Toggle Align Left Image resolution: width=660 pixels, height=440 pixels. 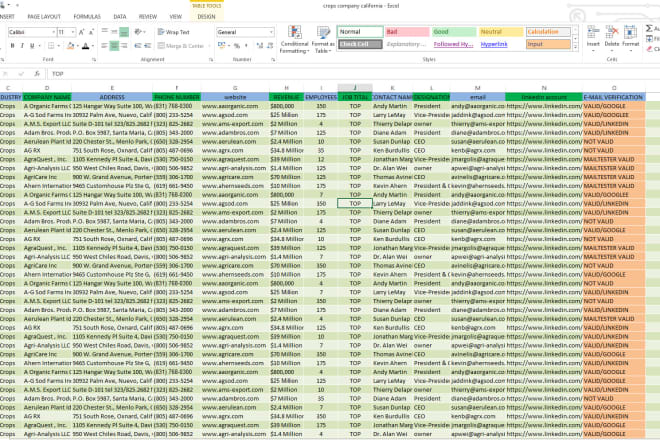104,45
